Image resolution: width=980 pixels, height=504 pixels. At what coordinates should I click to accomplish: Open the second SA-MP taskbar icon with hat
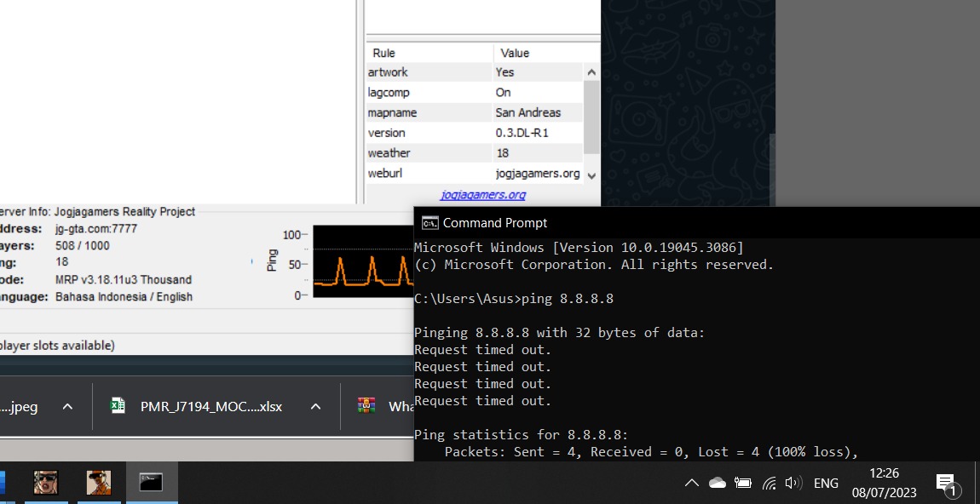[x=99, y=482]
